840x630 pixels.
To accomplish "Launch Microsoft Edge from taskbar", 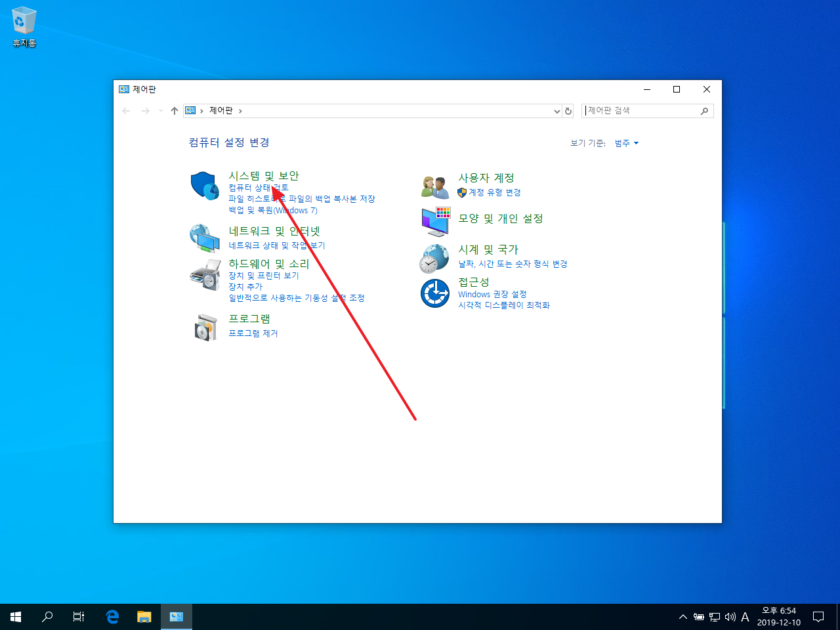I will [113, 617].
